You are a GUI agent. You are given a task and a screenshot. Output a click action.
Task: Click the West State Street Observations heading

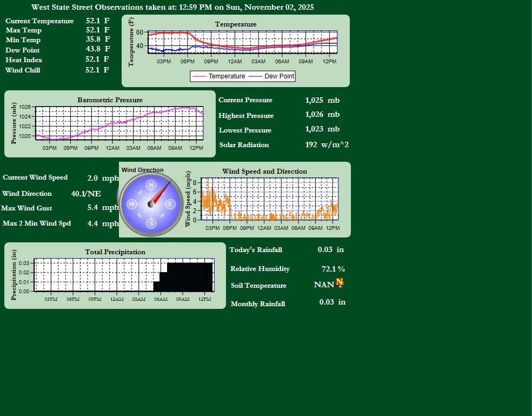pyautogui.click(x=172, y=8)
